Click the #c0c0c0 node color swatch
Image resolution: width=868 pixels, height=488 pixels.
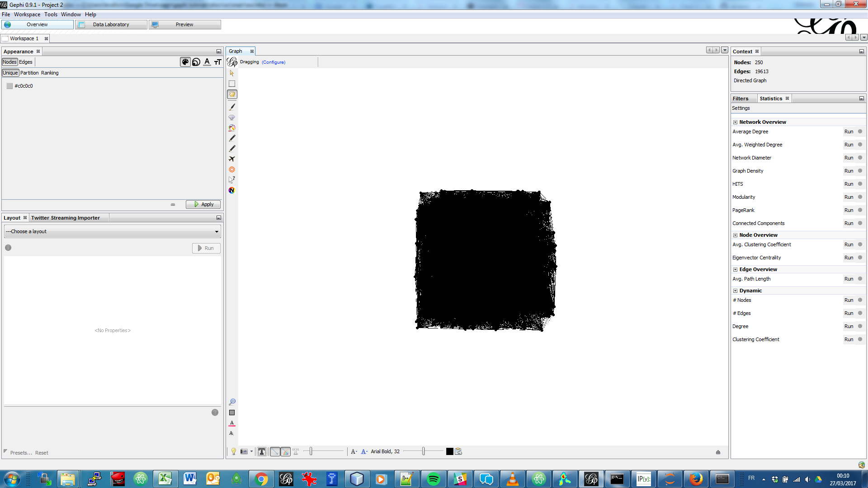point(9,85)
